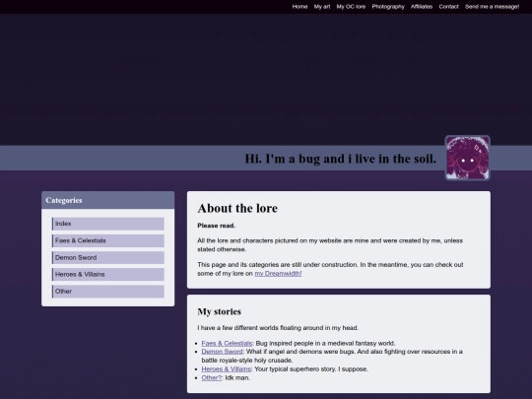Choose Heroes & Villains sidebar category
The width and height of the screenshot is (532, 399).
pos(108,274)
